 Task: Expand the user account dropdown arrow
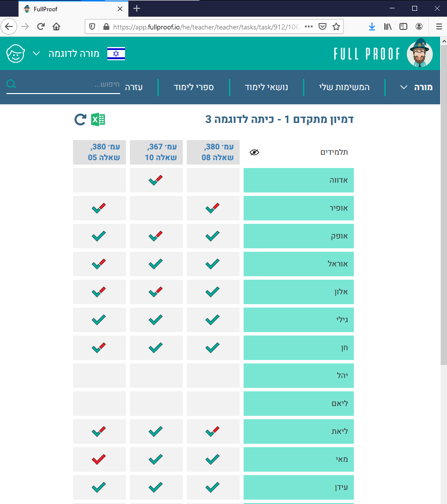click(x=36, y=53)
